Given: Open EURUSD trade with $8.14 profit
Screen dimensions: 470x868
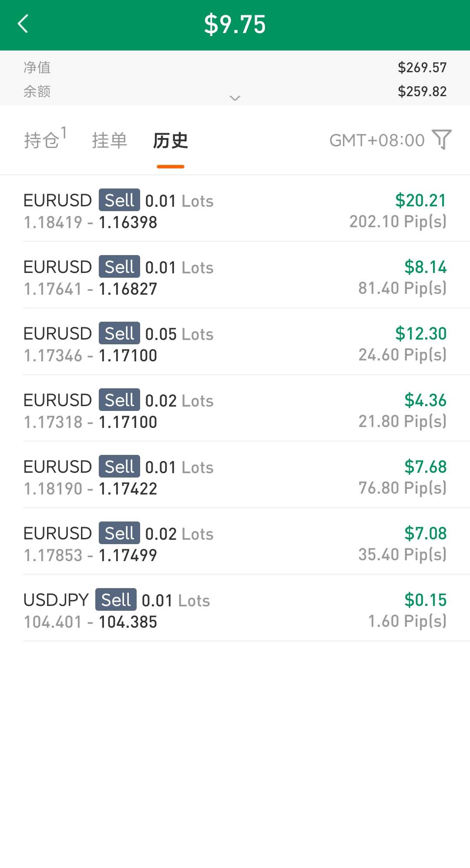Looking at the screenshot, I should tap(235, 278).
